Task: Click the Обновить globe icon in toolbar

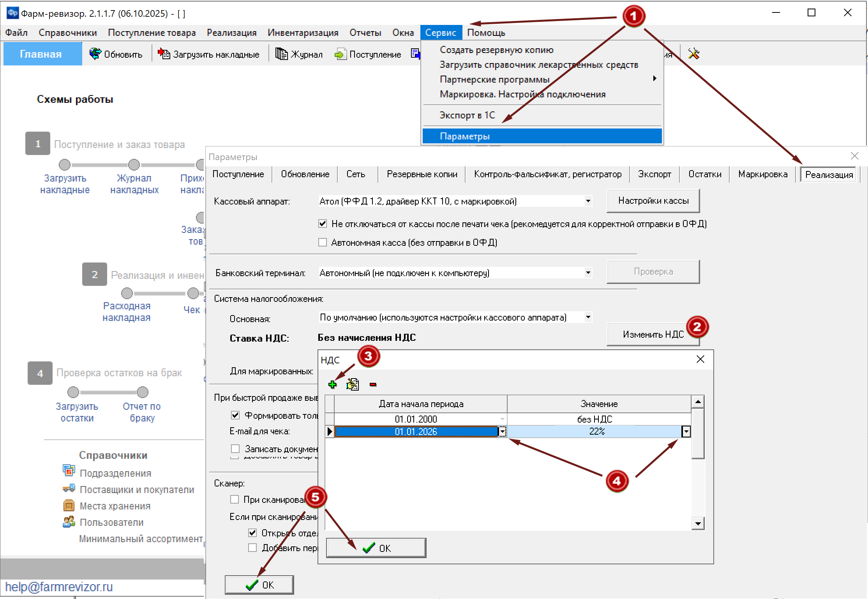Action: 95,54
